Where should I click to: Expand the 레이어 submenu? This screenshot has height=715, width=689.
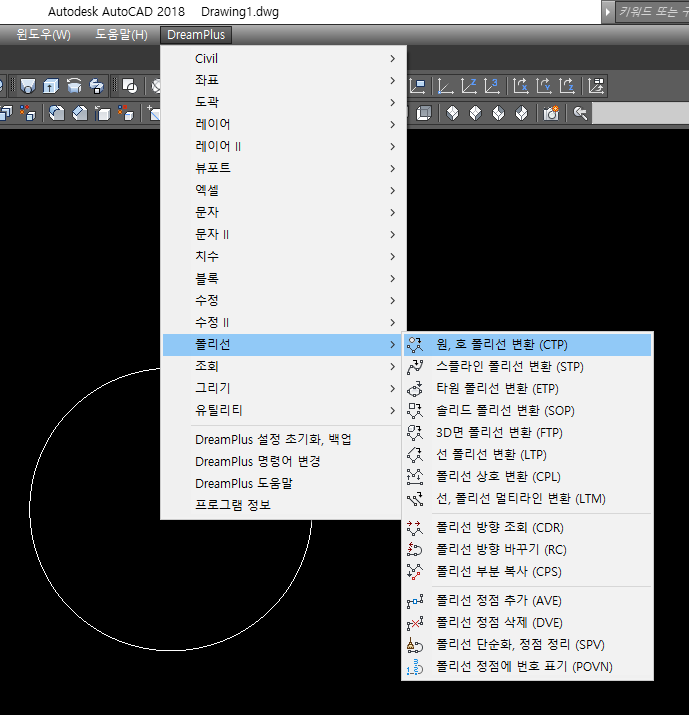coord(283,124)
